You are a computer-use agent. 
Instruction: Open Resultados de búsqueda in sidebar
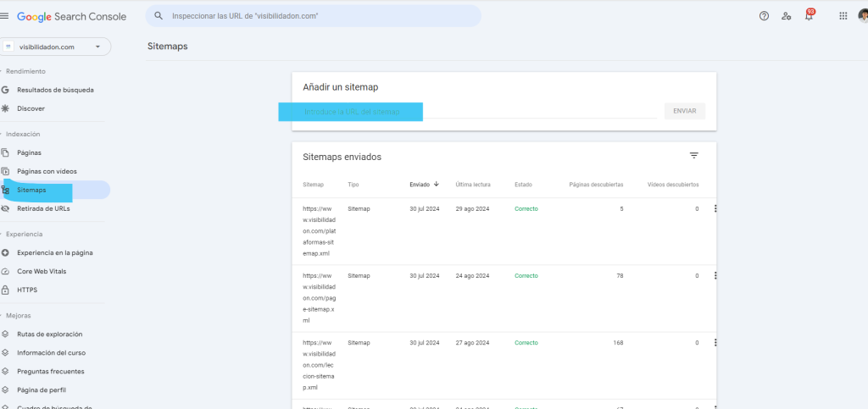point(55,90)
